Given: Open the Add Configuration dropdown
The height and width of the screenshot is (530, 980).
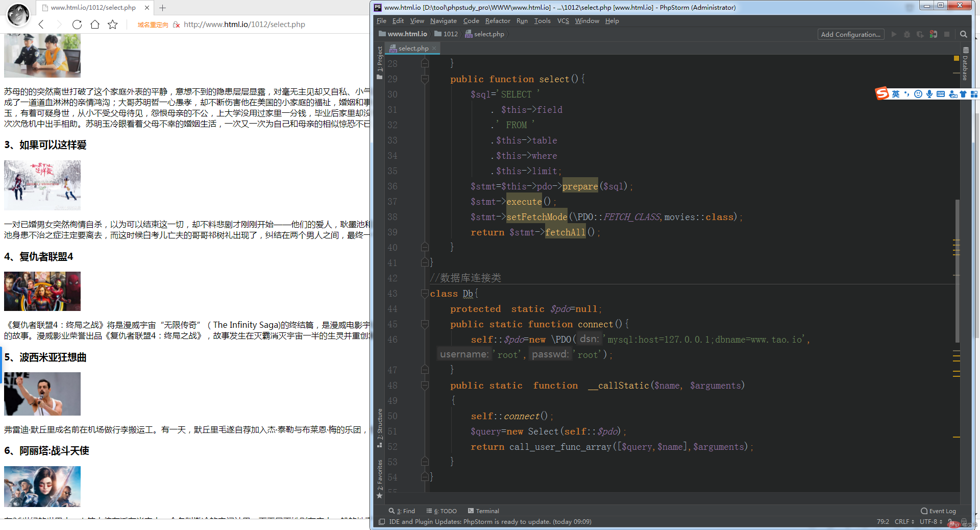Looking at the screenshot, I should coord(850,34).
